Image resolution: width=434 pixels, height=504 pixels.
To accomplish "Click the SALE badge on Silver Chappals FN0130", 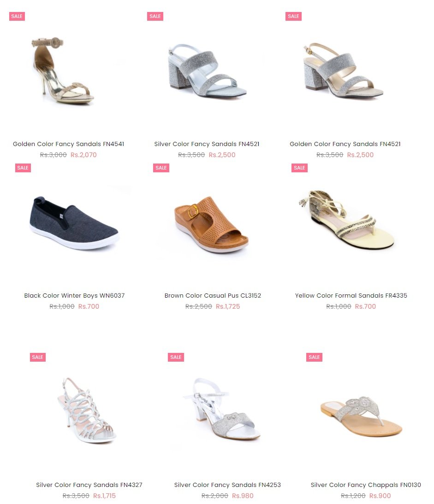I will click(314, 357).
